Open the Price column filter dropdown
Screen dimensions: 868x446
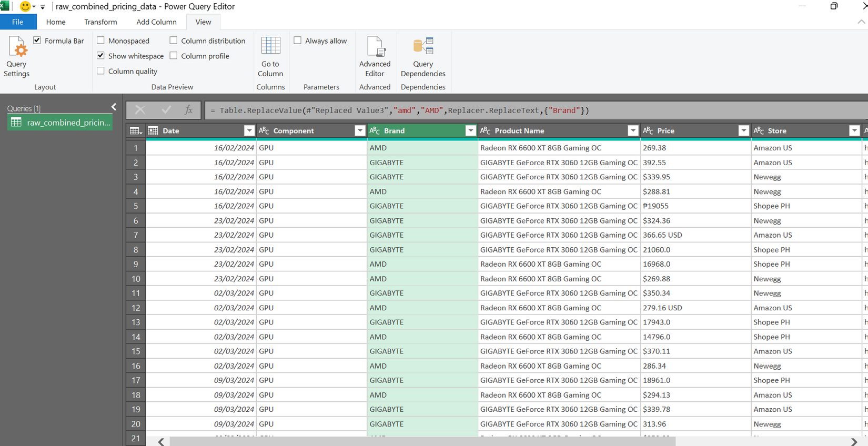[x=743, y=131]
